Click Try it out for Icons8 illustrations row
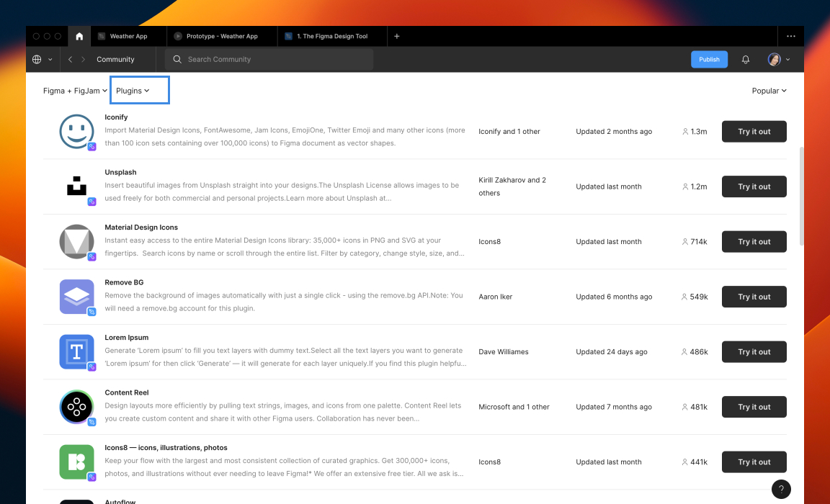The width and height of the screenshot is (830, 504). click(x=754, y=462)
